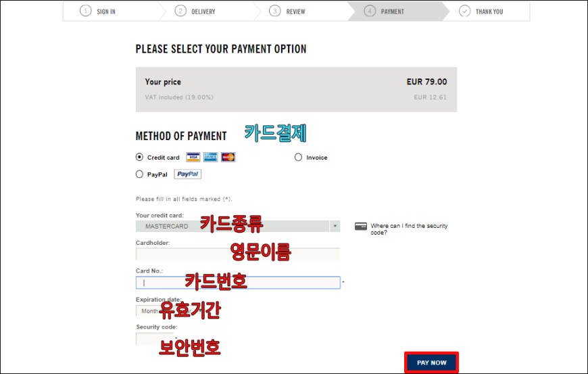Screen dimensions: 588x374
Task: Click the Review step number circle
Action: (x=275, y=11)
